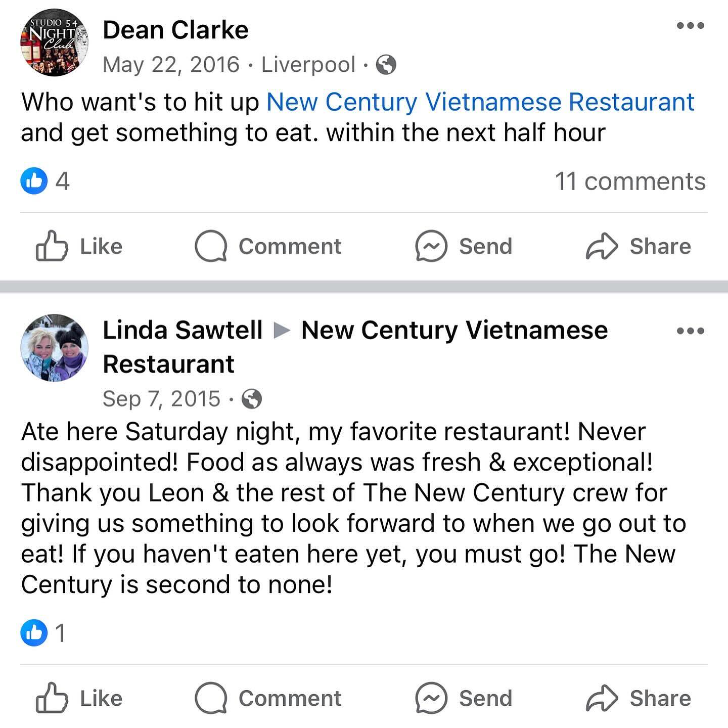Like Dean Clarke's post
This screenshot has width=728, height=728.
79,246
